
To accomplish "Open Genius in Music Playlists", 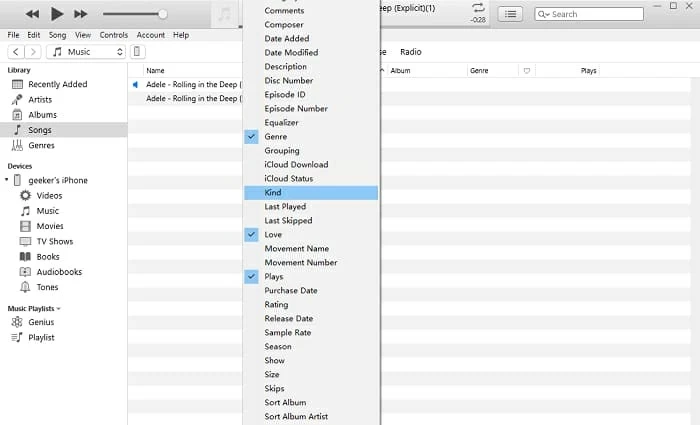I will point(41,322).
